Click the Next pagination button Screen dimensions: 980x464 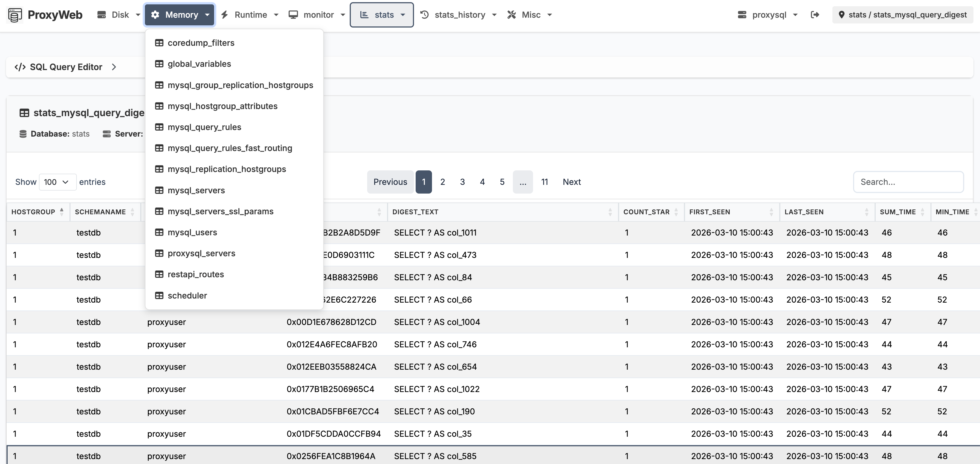[572, 182]
